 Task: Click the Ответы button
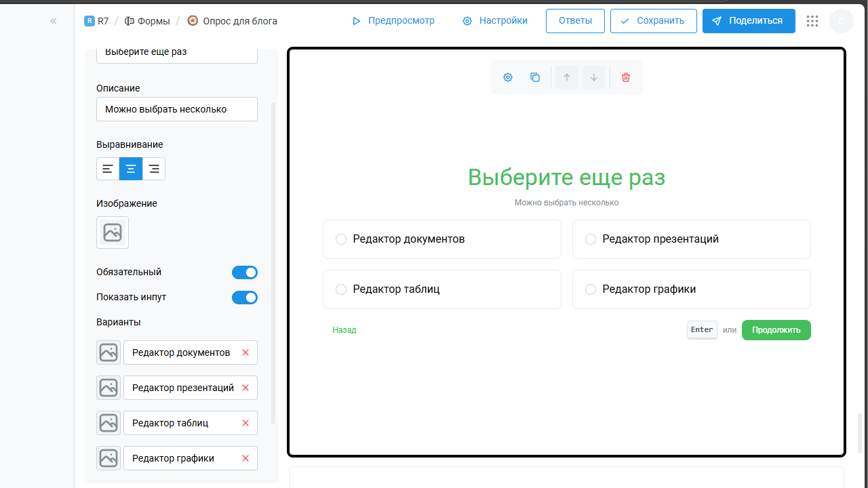coord(575,21)
